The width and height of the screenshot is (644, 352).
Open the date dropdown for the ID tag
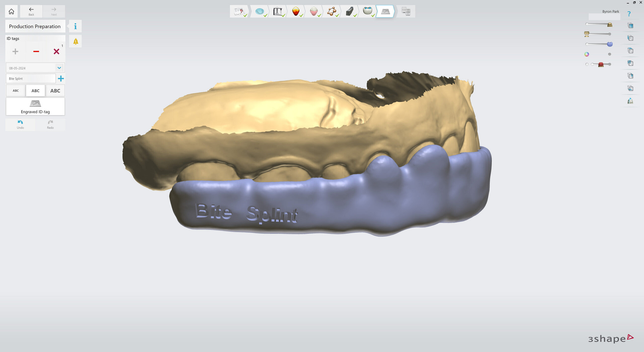(x=59, y=68)
